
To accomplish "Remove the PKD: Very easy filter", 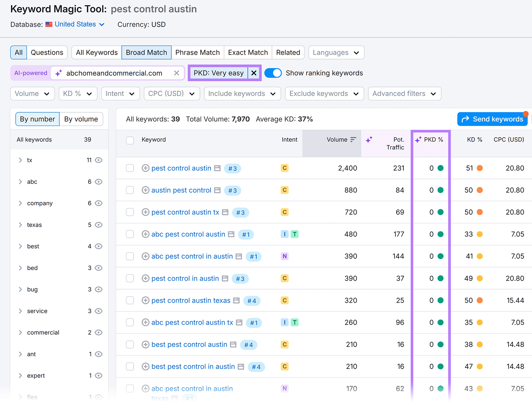I will click(x=254, y=73).
